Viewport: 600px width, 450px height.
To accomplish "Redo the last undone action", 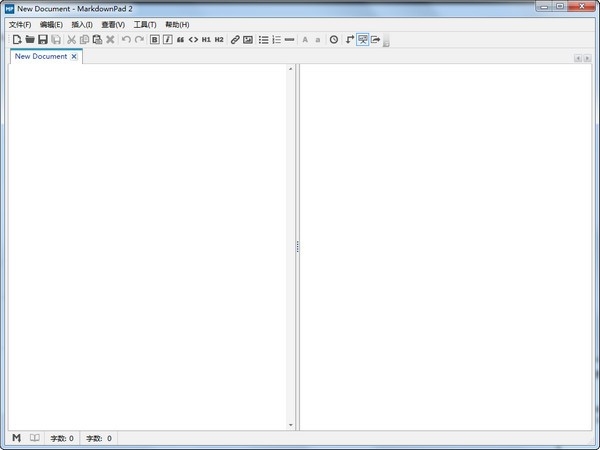I will coord(139,39).
